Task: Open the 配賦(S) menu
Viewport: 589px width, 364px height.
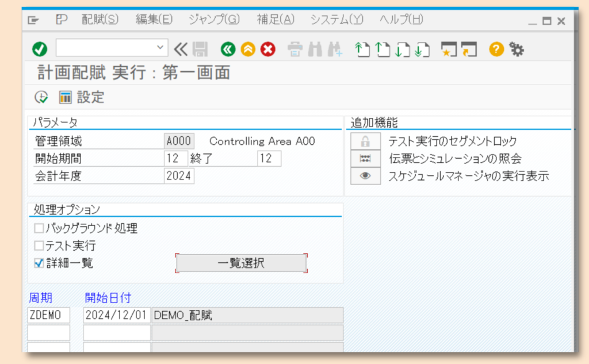Action: [x=100, y=20]
